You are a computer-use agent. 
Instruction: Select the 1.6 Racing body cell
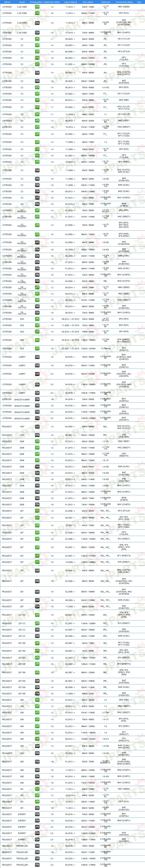coord(106,349)
